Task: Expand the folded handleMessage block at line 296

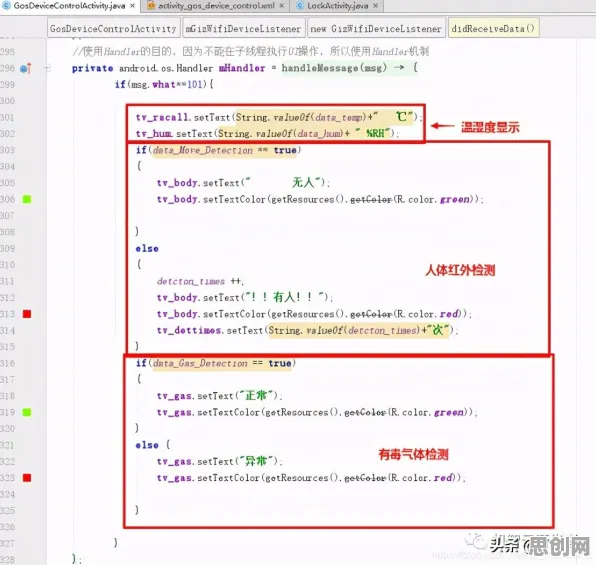Action: pos(48,68)
